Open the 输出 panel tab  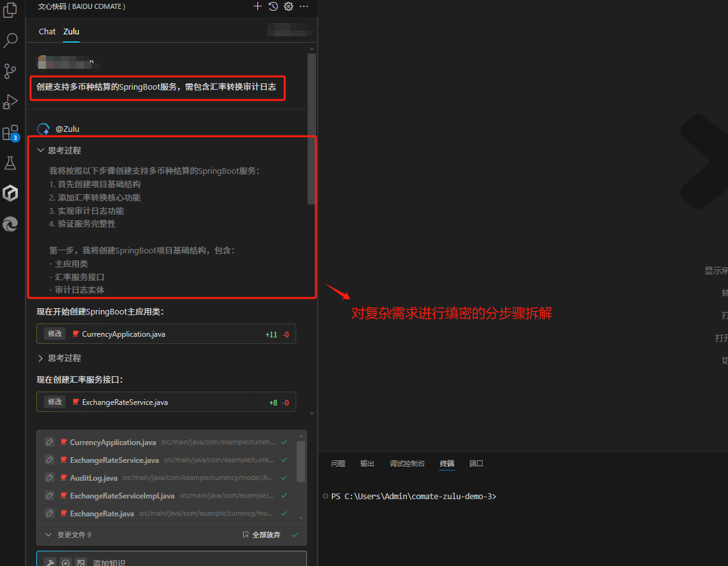(x=368, y=463)
